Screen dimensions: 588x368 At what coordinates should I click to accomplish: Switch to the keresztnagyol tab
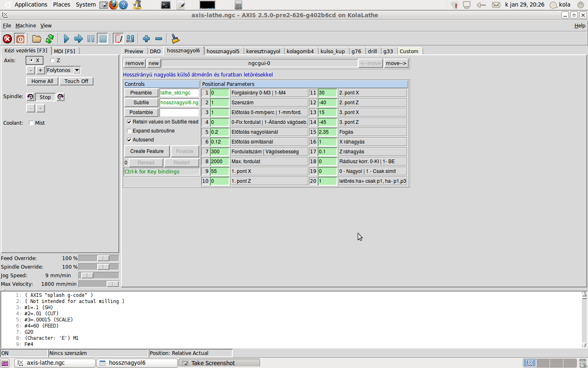263,51
